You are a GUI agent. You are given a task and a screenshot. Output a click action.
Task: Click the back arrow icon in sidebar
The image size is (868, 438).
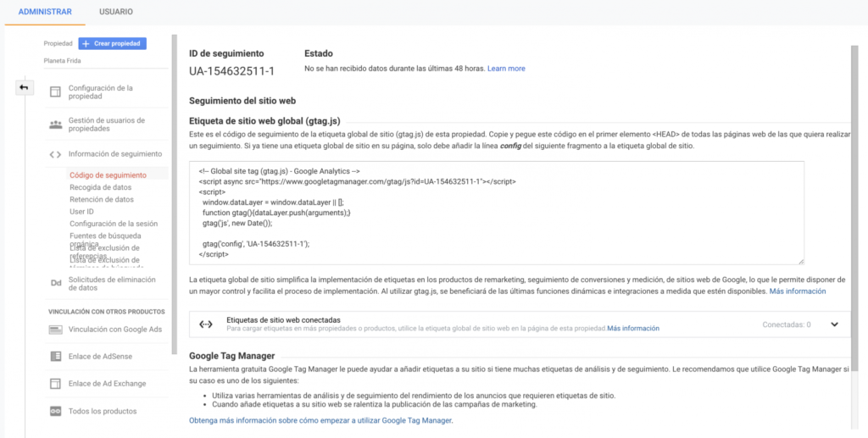tap(25, 87)
